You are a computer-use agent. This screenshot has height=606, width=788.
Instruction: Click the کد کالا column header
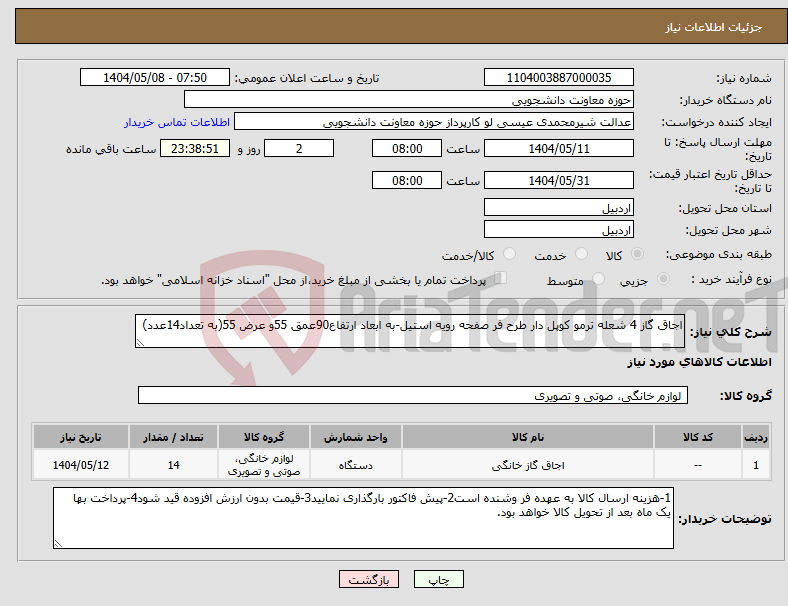[698, 437]
